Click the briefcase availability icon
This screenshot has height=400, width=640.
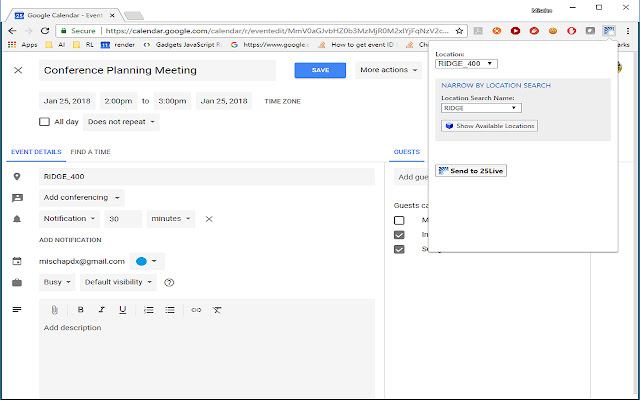pyautogui.click(x=17, y=282)
